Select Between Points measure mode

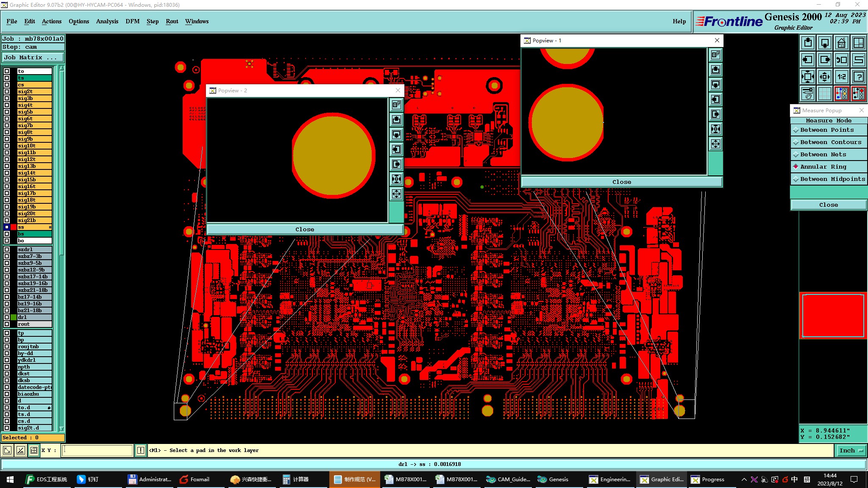coord(827,130)
